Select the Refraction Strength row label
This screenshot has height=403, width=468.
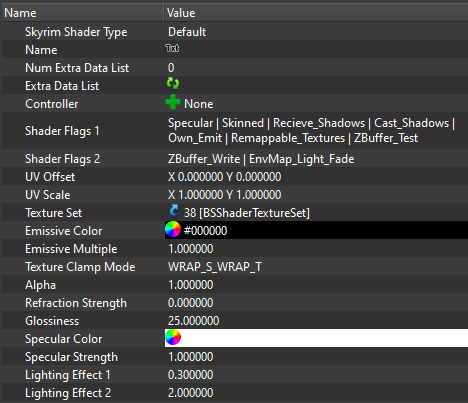76,303
